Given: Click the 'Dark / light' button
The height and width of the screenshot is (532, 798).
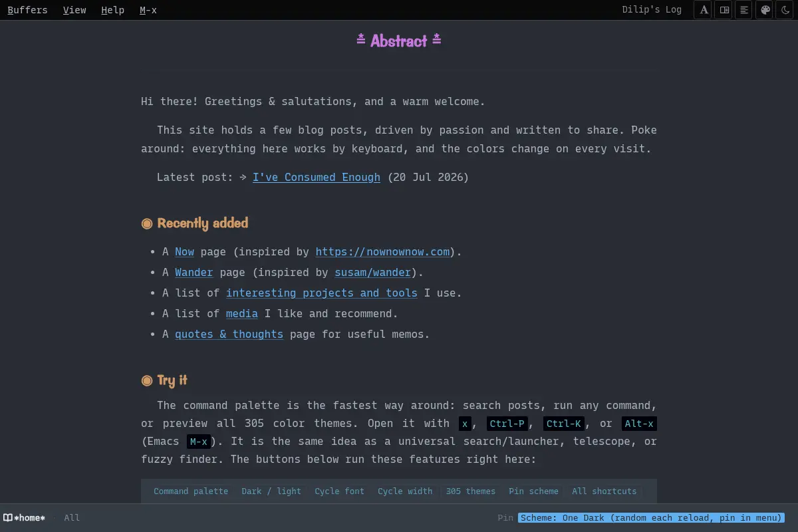Looking at the screenshot, I should coord(271,491).
